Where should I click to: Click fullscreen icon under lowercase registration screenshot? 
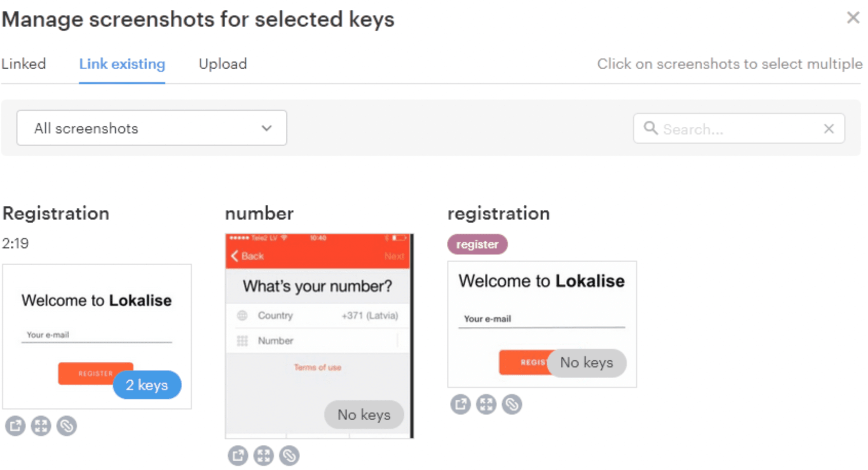486,404
